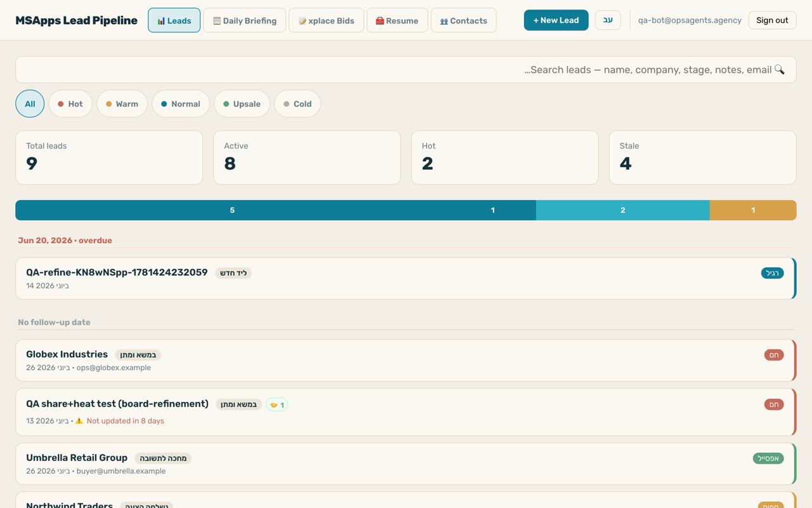Focus the Search leads input field
Viewport: 812px width, 508px height.
point(406,70)
